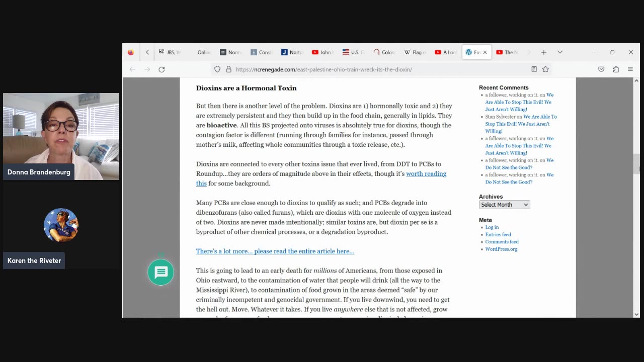This screenshot has width=644, height=362.
Task: Click the scroll up arrow of page scrollbar
Action: coord(636,81)
